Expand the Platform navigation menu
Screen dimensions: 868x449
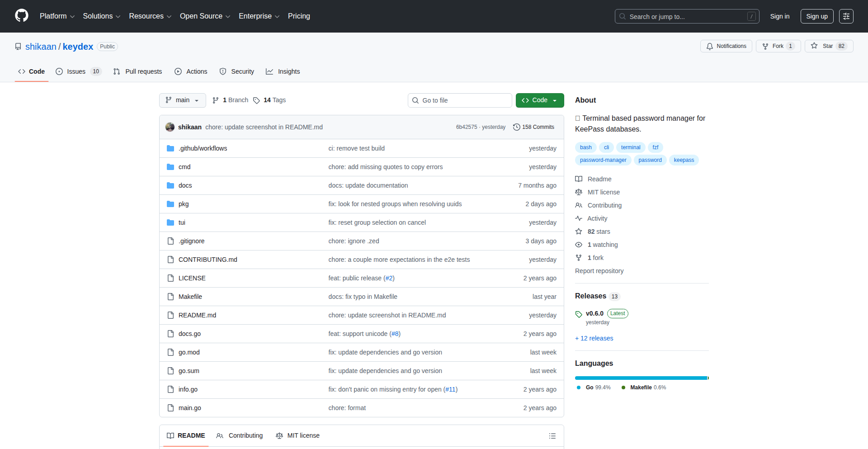57,16
